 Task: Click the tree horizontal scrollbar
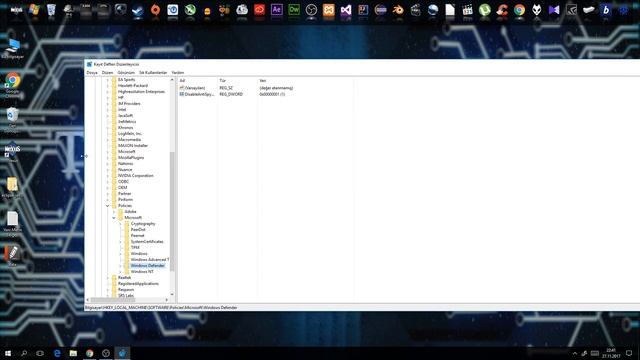pos(113,300)
